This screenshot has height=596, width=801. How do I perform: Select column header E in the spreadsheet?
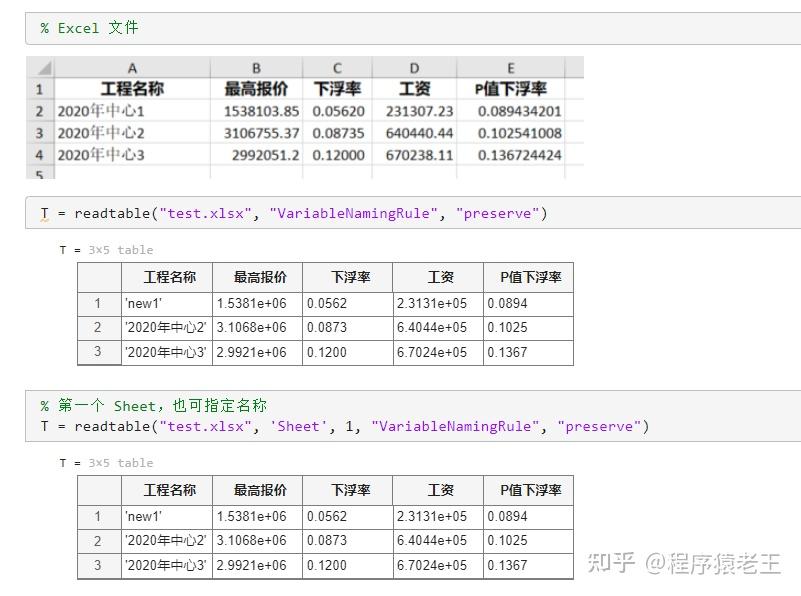point(510,67)
